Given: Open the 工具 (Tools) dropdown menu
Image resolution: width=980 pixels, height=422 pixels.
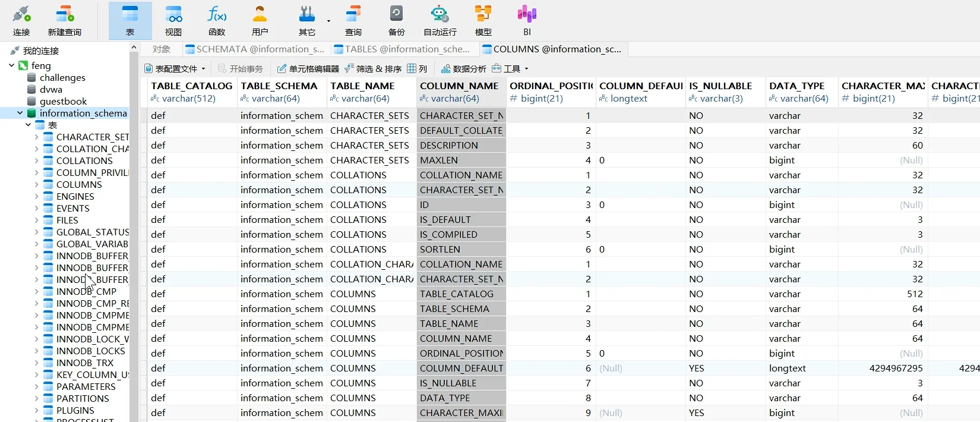Looking at the screenshot, I should pos(510,69).
